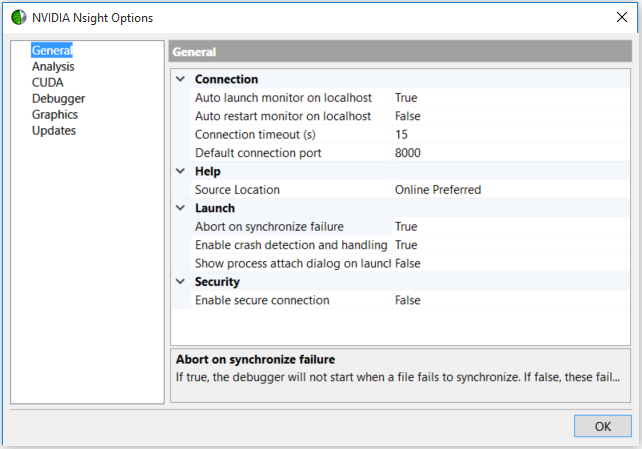Show the Updates options page
Screen dimensions: 642x449
point(54,130)
